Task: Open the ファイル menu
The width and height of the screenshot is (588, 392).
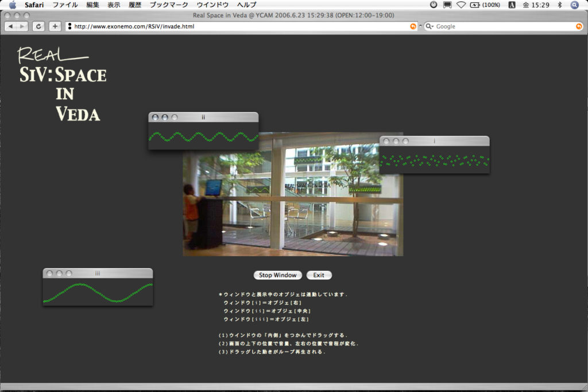Action: point(65,5)
